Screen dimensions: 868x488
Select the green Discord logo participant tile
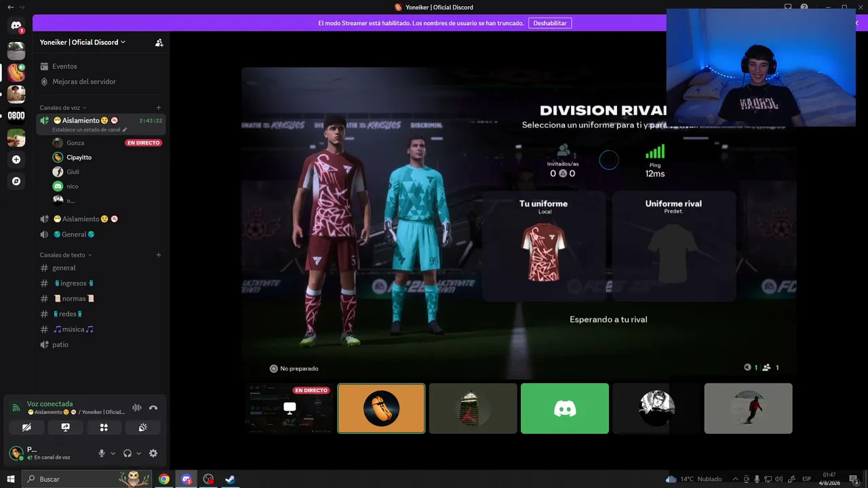[x=565, y=408]
